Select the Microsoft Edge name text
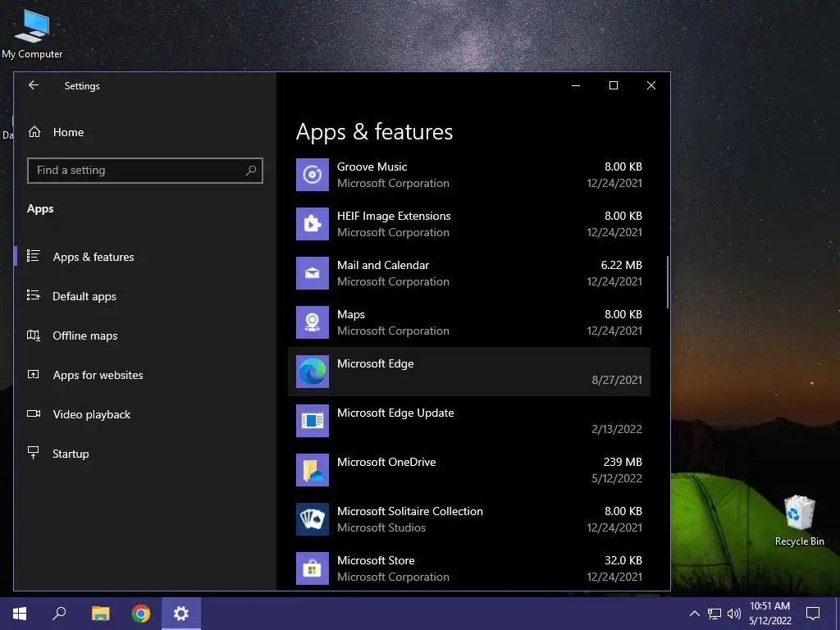This screenshot has height=630, width=840. click(375, 363)
